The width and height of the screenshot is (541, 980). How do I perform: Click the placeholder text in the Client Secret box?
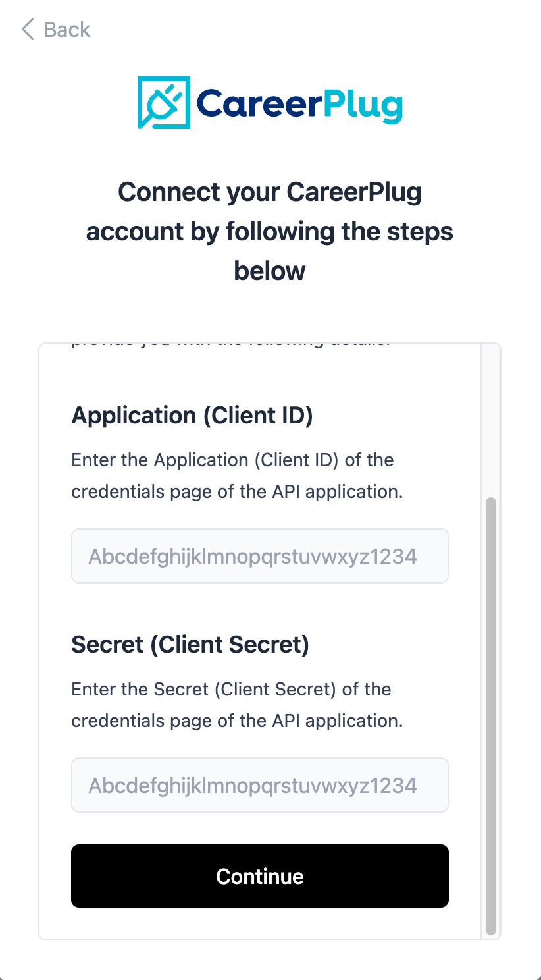coord(252,786)
